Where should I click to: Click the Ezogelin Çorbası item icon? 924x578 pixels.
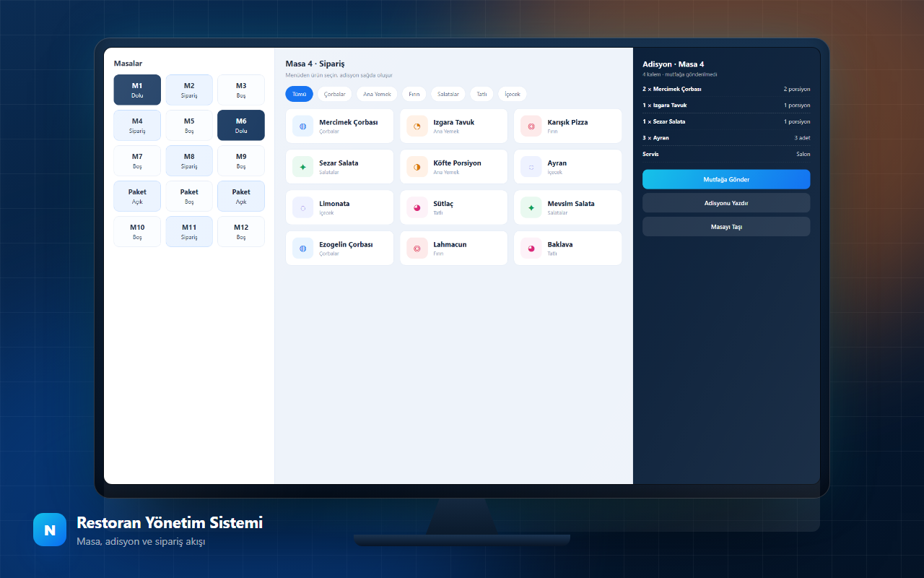(x=303, y=249)
